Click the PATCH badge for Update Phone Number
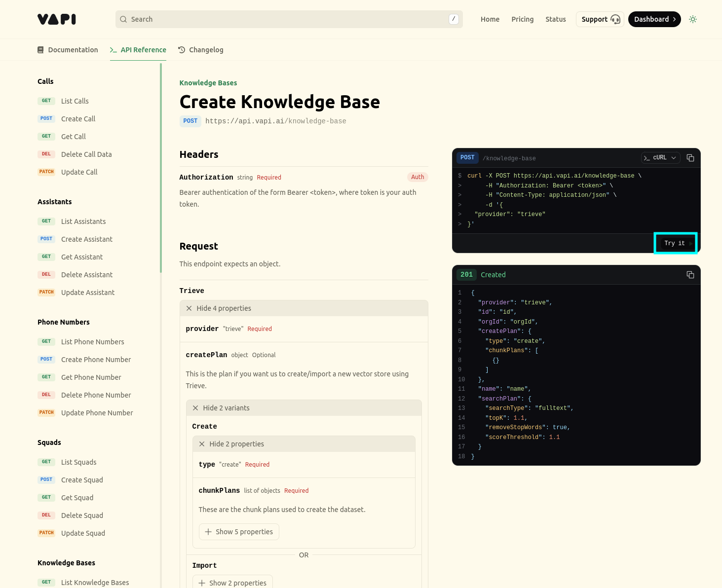Image resolution: width=722 pixels, height=588 pixels. (x=46, y=412)
